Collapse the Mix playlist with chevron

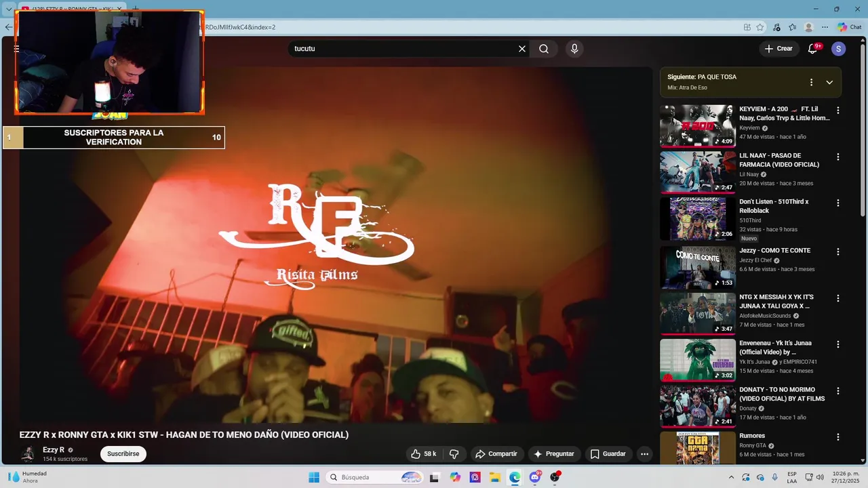click(829, 82)
